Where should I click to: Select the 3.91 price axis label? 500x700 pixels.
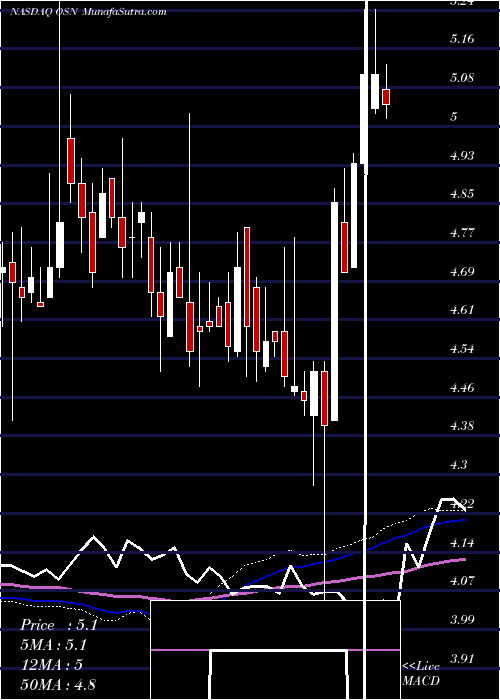tap(462, 658)
